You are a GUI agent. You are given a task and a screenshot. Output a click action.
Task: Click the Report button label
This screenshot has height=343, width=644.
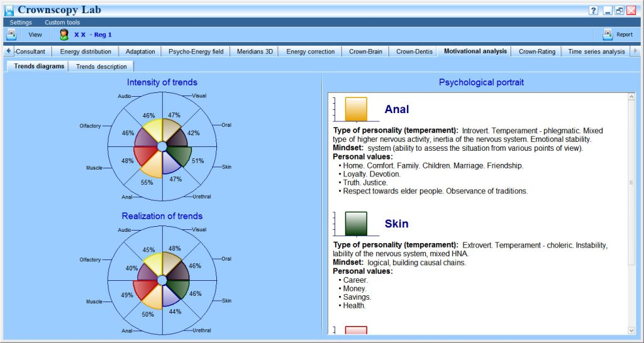625,35
